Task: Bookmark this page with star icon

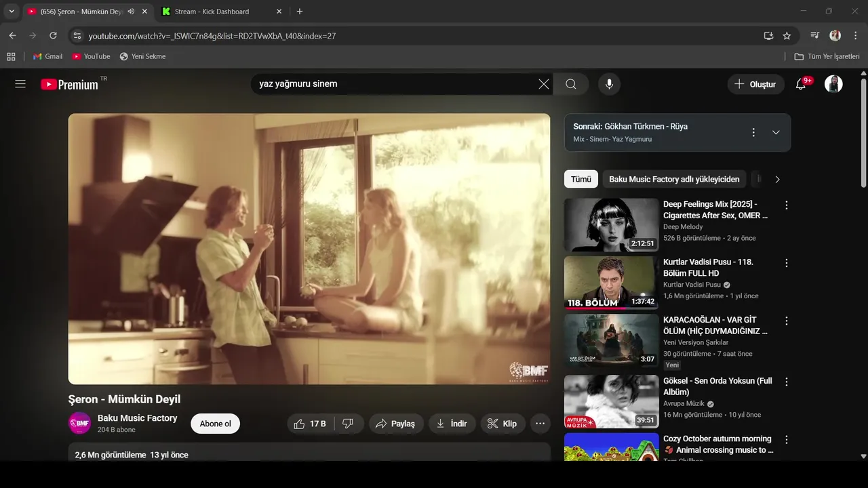Action: point(787,36)
